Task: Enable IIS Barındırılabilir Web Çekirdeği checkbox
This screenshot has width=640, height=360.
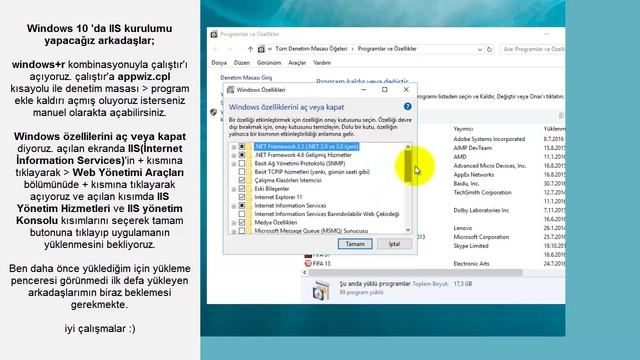Action: pos(242,214)
